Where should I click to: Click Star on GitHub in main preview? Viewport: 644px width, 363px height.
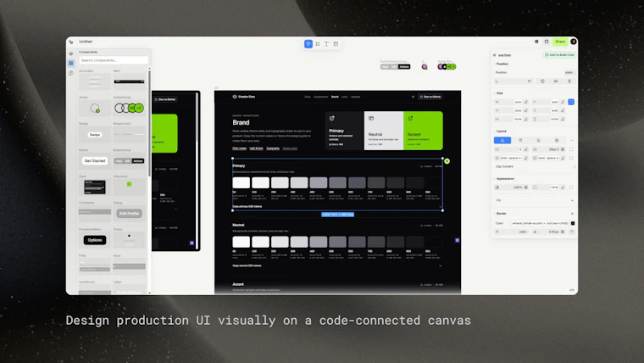pos(430,97)
